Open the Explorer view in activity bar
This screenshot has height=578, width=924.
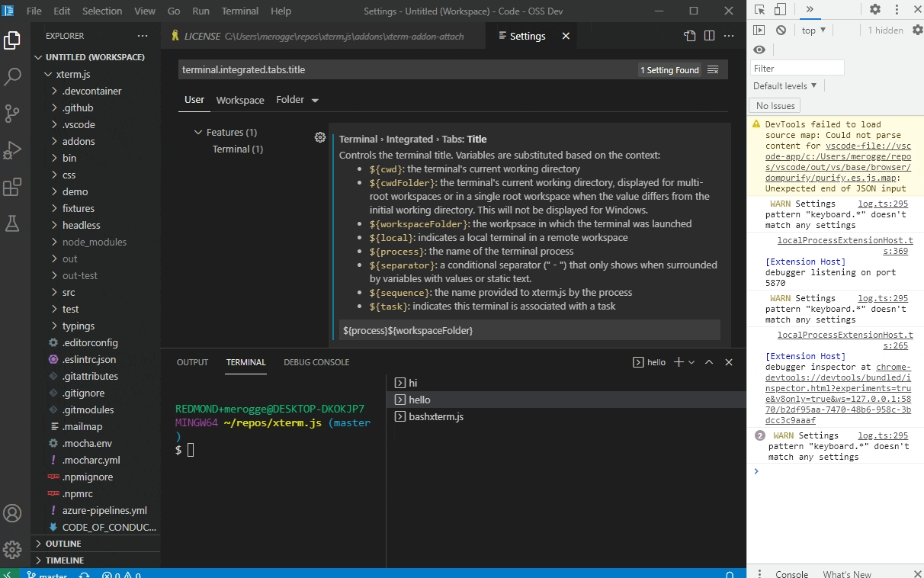pos(12,40)
